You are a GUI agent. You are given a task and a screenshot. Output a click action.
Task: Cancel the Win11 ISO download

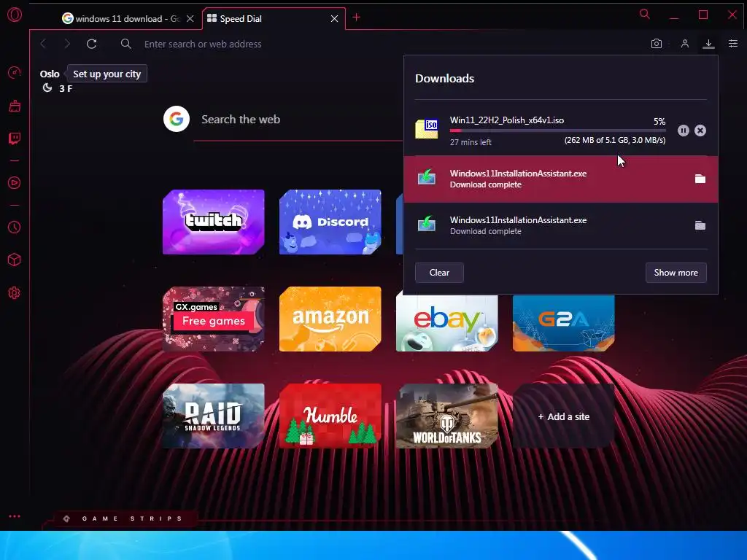(x=700, y=131)
